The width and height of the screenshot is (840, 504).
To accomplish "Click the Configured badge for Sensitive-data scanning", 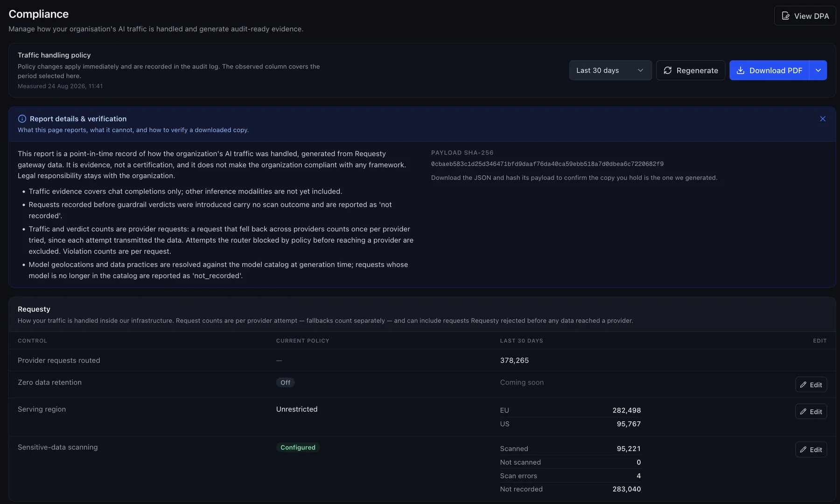I will [x=298, y=448].
